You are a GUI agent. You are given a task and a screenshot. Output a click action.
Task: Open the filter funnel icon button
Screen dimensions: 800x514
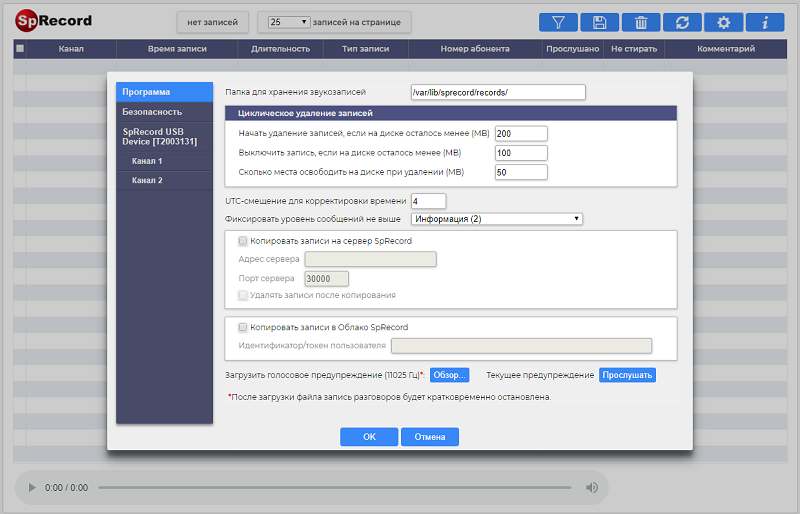(x=558, y=22)
